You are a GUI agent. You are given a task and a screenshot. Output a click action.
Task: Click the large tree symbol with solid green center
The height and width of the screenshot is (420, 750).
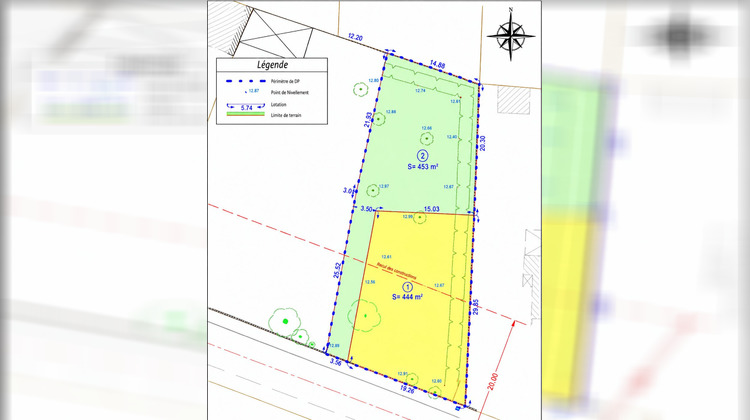(285, 321)
